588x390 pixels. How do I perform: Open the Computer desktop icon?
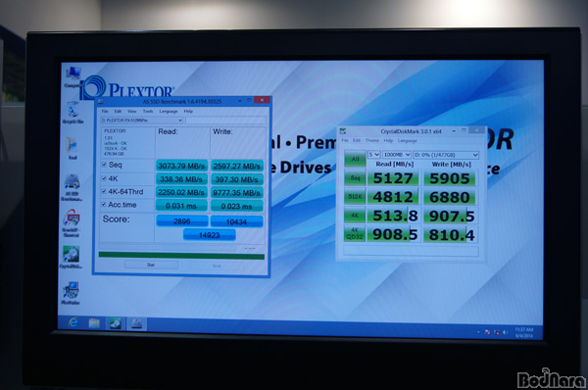tap(73, 76)
